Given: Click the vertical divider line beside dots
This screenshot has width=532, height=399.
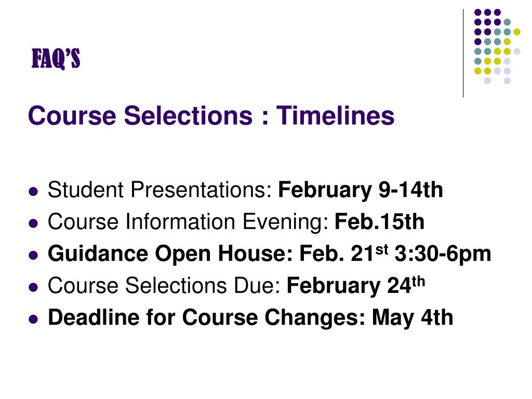Looking at the screenshot, I should tap(463, 53).
